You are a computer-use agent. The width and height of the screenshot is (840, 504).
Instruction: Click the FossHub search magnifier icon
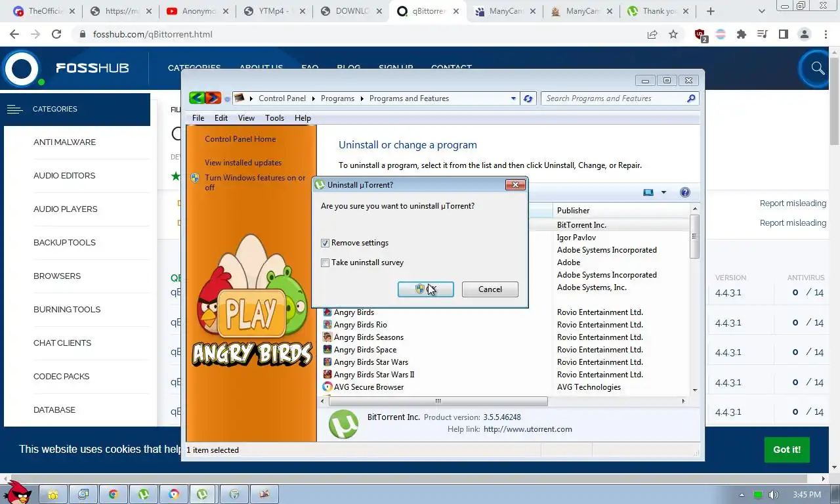[818, 68]
